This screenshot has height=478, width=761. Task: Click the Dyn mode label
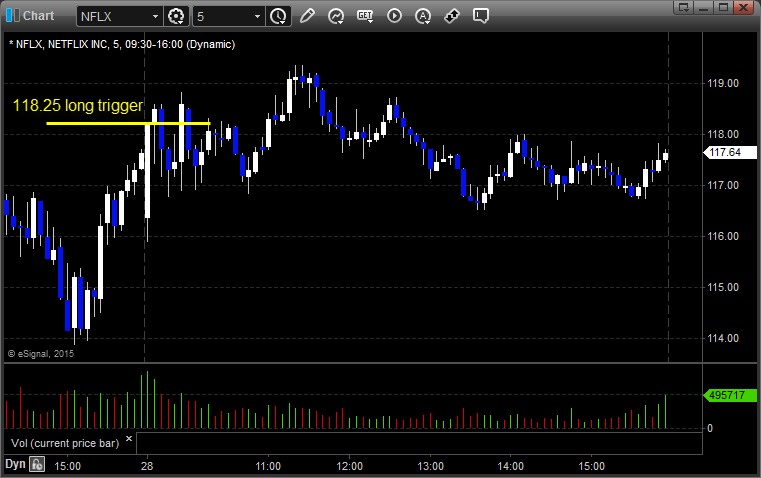[x=15, y=464]
